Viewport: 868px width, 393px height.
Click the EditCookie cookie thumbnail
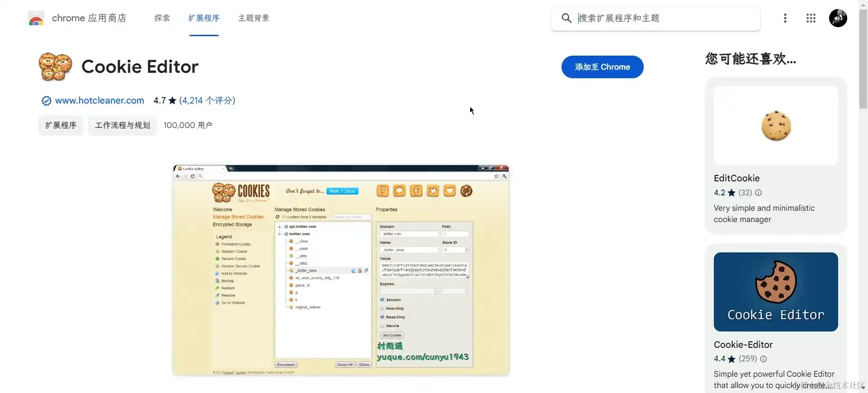click(x=776, y=126)
